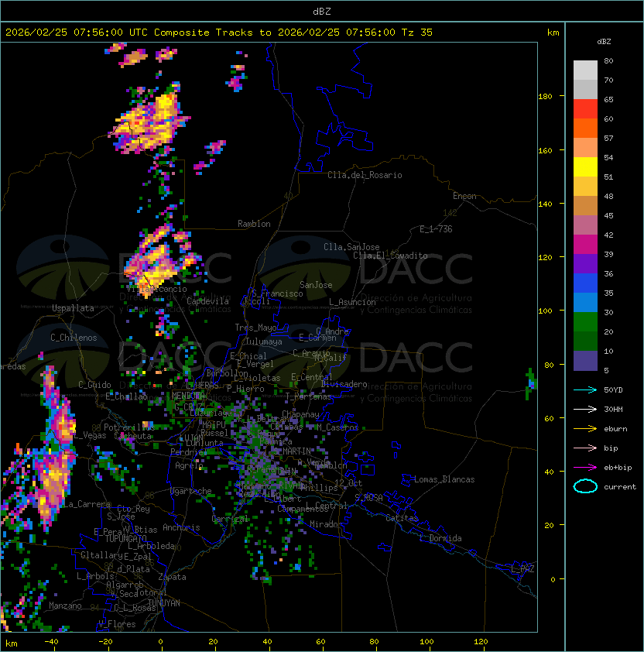Viewport: 644px width, 652px height.
Task: Click the Composite Tracks timestamp header
Action: (x=219, y=33)
